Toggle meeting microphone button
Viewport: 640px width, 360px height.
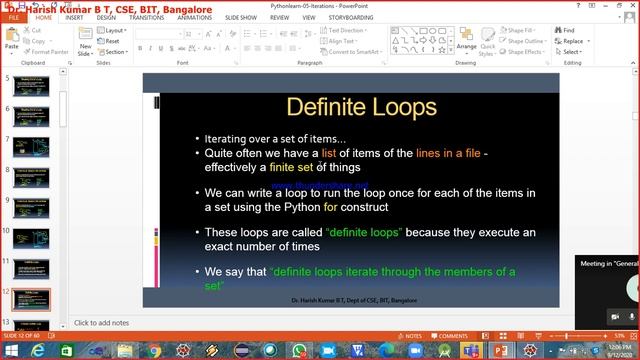click(631, 317)
